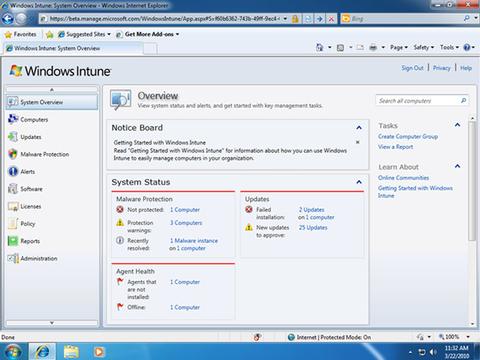The image size is (480, 360).
Task: Open the Reports section icon
Action: [13, 241]
